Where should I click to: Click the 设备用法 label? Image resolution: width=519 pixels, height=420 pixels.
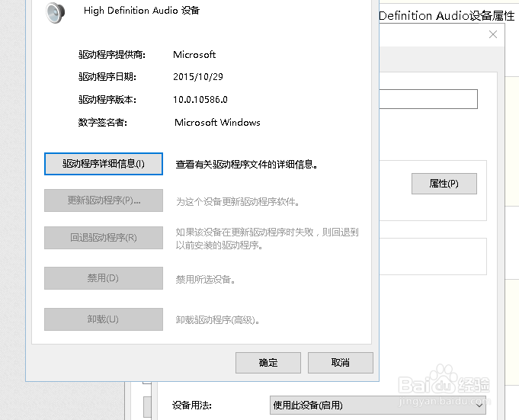pos(192,405)
